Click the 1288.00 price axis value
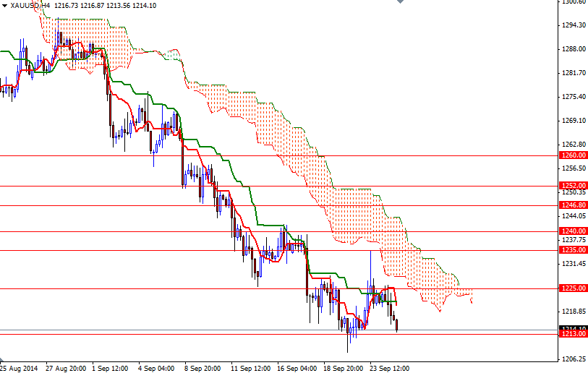The width and height of the screenshot is (588, 373). tap(574, 49)
